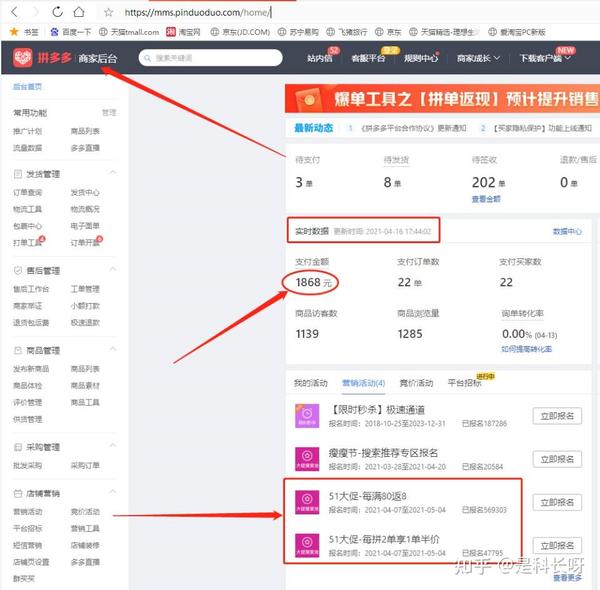Click 如何提高转化率 link
This screenshot has height=590, width=600.
(x=527, y=349)
